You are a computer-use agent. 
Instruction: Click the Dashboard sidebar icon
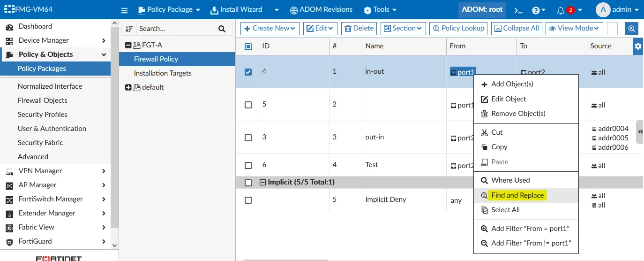(9, 27)
